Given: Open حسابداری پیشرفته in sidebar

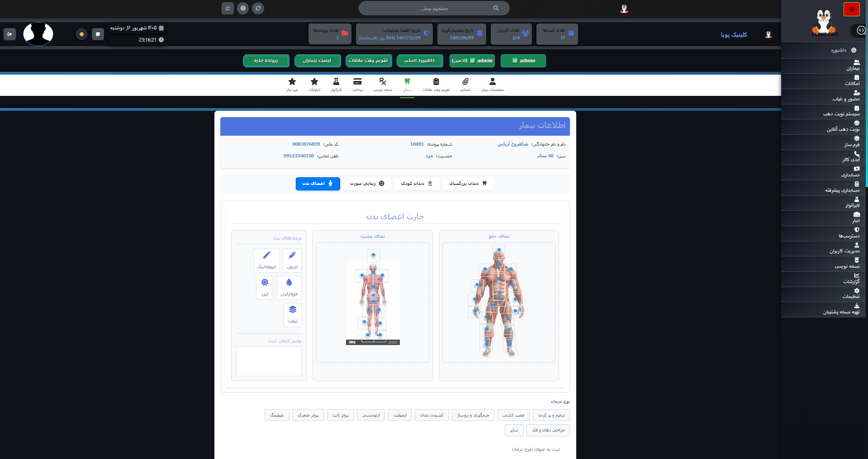Looking at the screenshot, I should tap(823, 187).
